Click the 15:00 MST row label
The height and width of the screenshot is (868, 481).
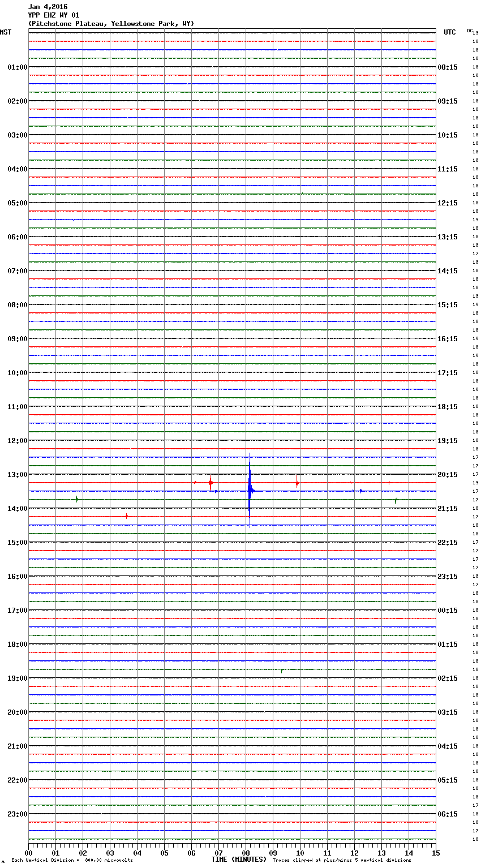coord(18,543)
